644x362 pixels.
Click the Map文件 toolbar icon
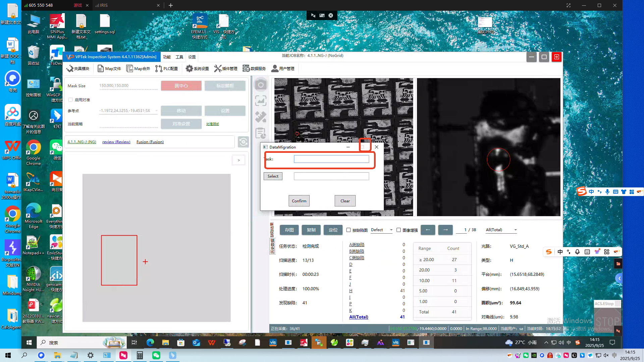109,69
